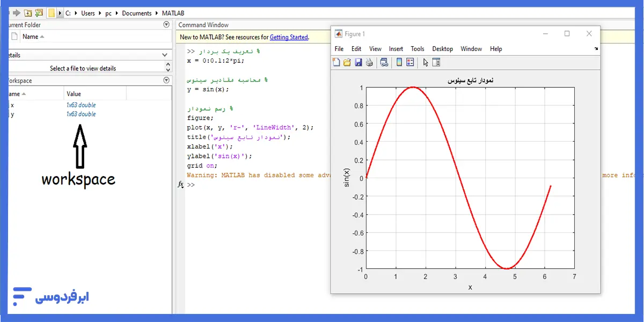Click the Insert Legend icon

(x=410, y=62)
